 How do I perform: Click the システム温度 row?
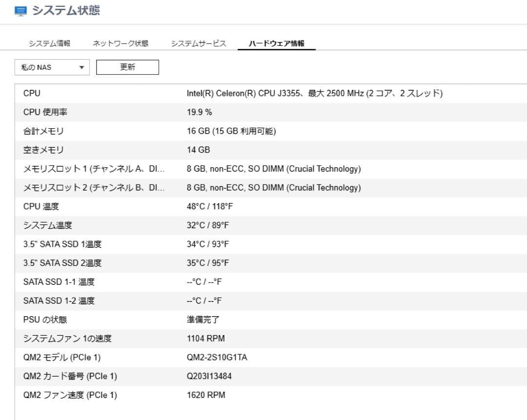coord(263,225)
